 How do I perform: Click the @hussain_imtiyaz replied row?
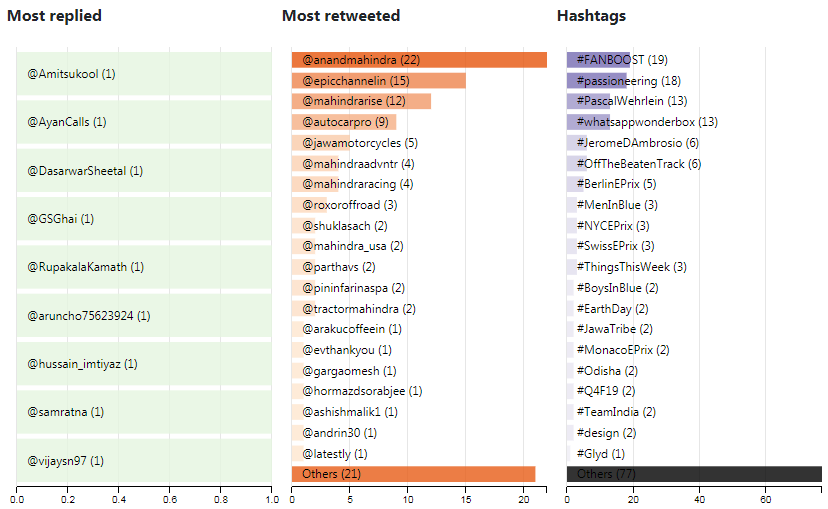(x=144, y=364)
